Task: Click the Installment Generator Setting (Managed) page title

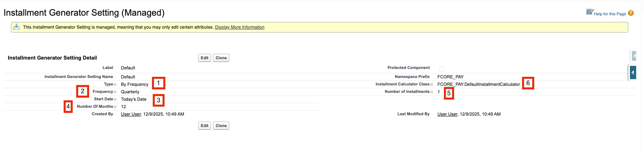Action: tap(84, 13)
